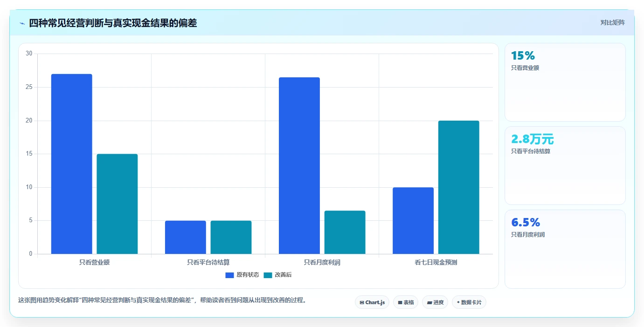Click the 对比矩阵 label in header

pos(612,22)
